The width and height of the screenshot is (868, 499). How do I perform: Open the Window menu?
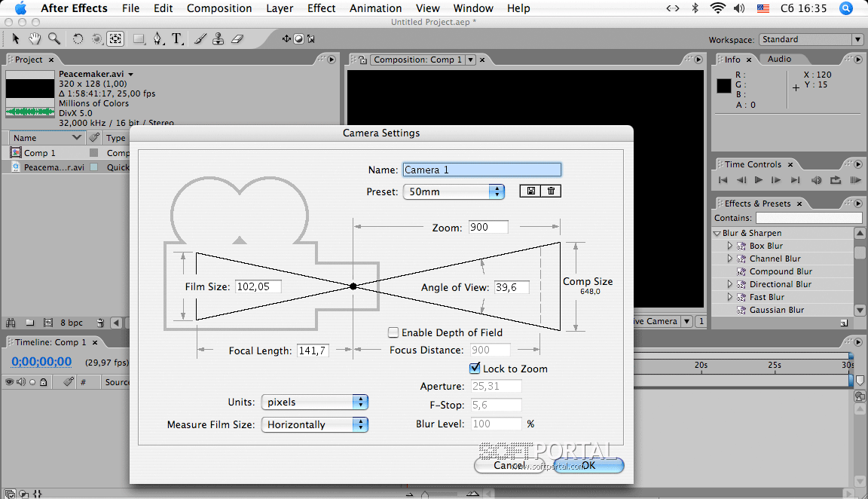(473, 8)
